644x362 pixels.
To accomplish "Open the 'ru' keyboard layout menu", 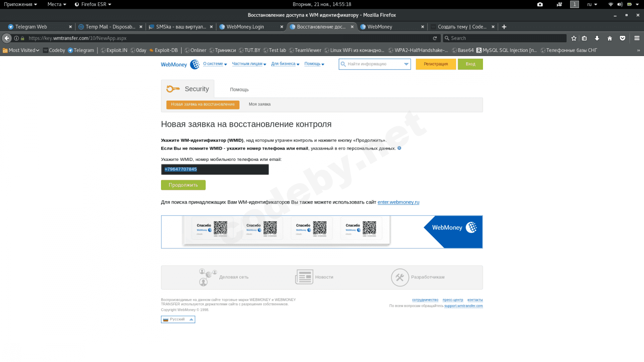I will (x=592, y=4).
